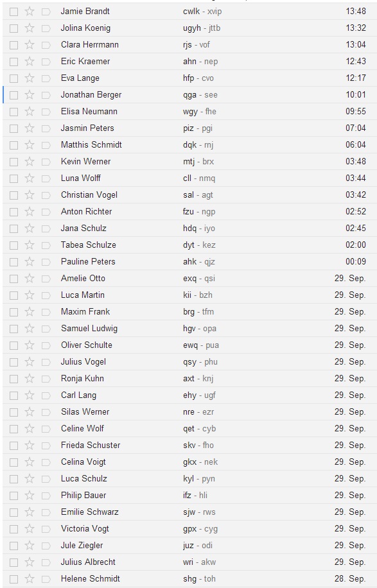Mark Samuel Ludwig email as important
This screenshot has height=588, width=377.
click(x=46, y=329)
